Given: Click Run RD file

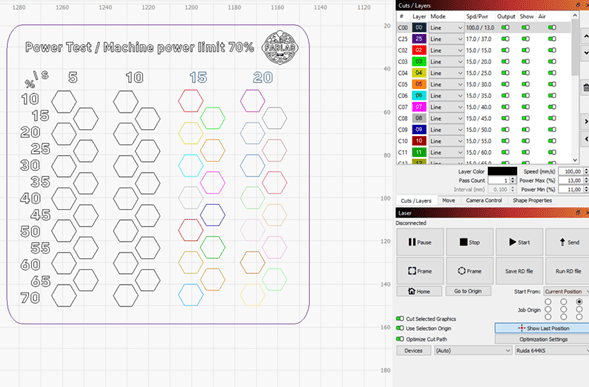Looking at the screenshot, I should coord(568,271).
